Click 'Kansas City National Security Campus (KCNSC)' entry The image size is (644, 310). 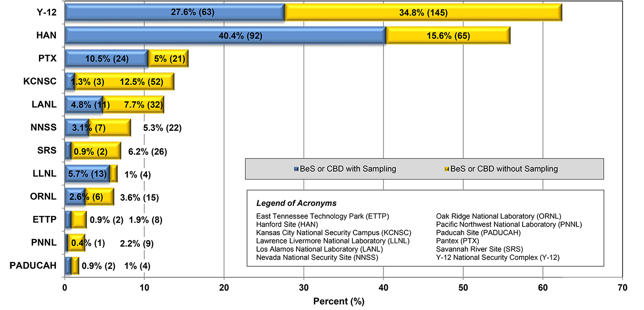tap(333, 232)
